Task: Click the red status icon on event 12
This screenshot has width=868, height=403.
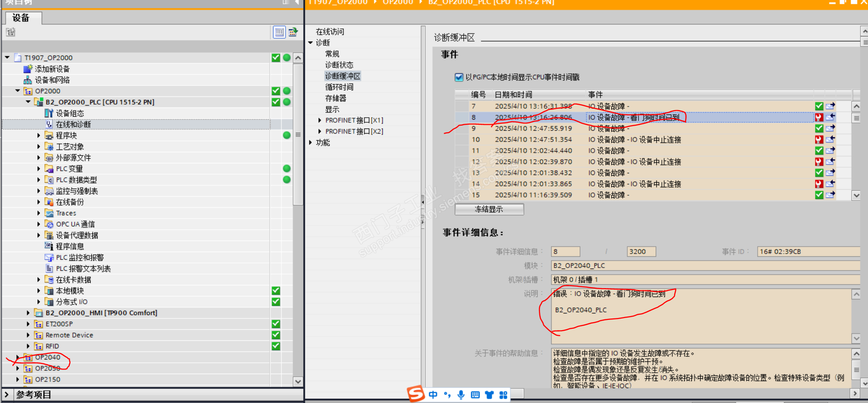Action: pos(819,162)
